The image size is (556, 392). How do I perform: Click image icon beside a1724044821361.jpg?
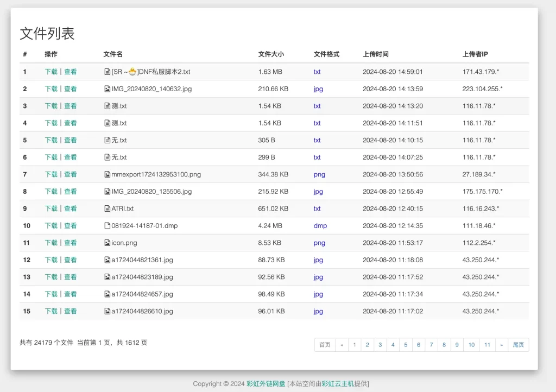(107, 260)
